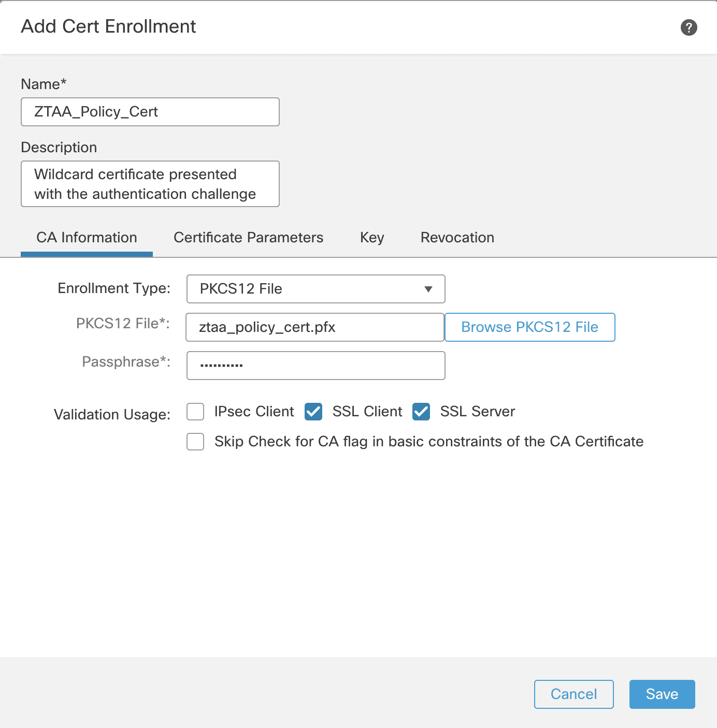Click the PKCS12 File text in Enrollment Type
Viewport: 717px width, 728px height.
click(x=241, y=289)
